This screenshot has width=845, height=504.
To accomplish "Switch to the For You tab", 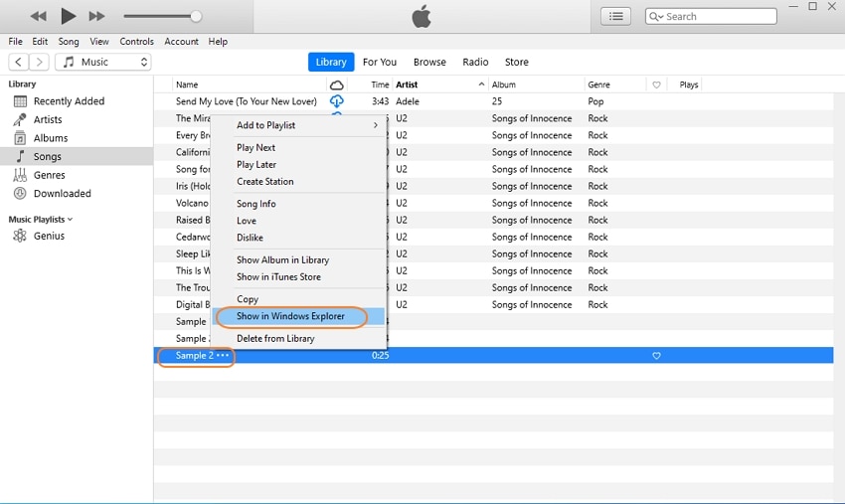I will click(380, 62).
